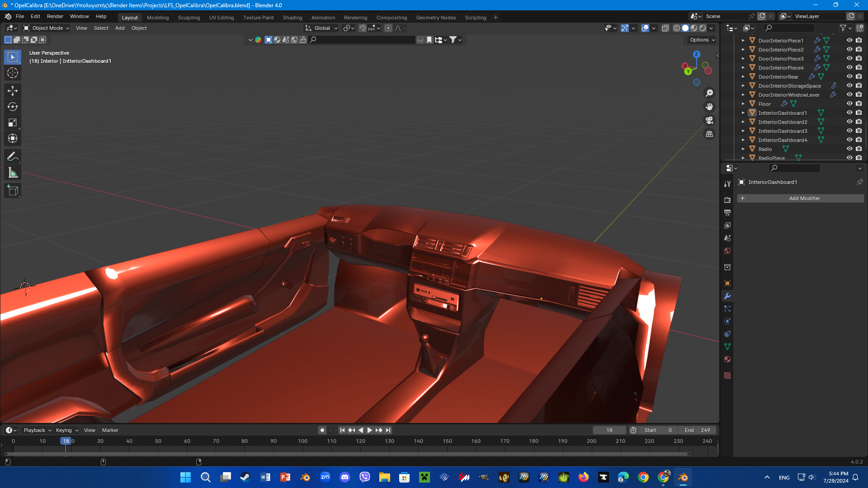Open Material properties tab
Viewport: 868px width, 488px height.
(x=727, y=359)
